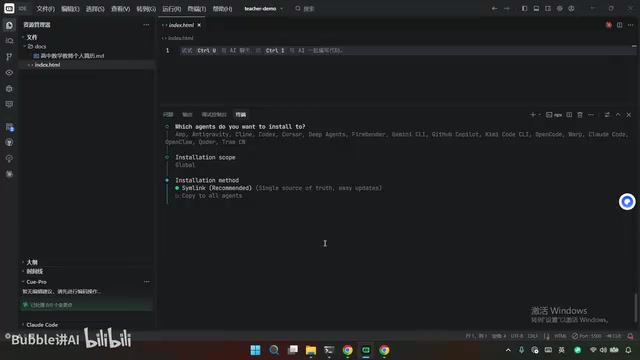Switch to the Problems panel tab
Image resolution: width=640 pixels, height=360 pixels.
[x=168, y=115]
